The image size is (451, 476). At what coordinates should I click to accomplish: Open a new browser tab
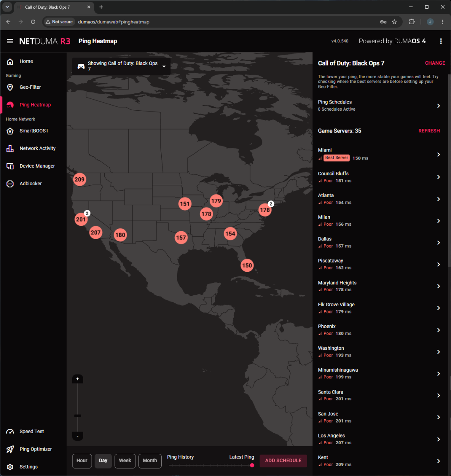101,7
